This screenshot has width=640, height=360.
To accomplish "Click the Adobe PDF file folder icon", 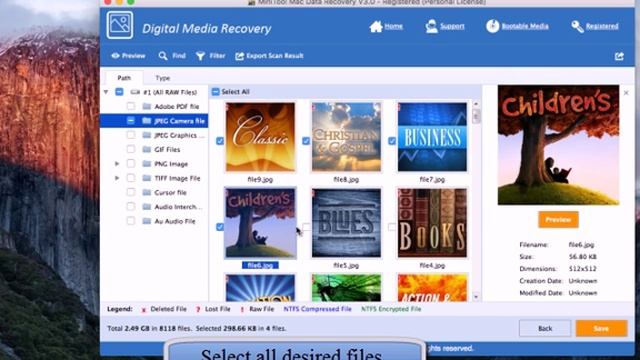I will (147, 107).
